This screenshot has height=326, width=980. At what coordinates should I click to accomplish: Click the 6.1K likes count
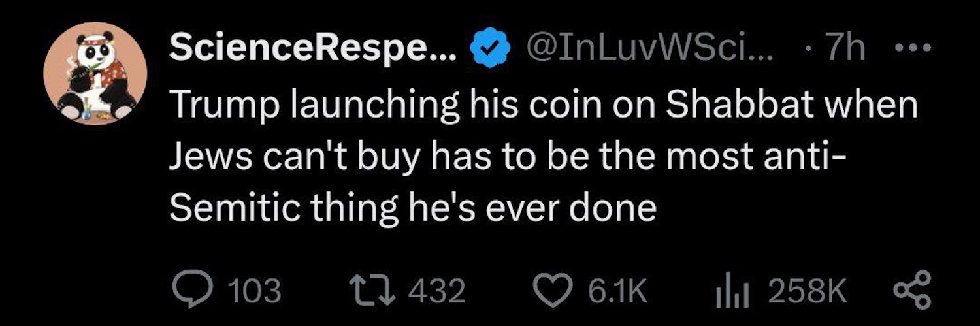click(617, 291)
